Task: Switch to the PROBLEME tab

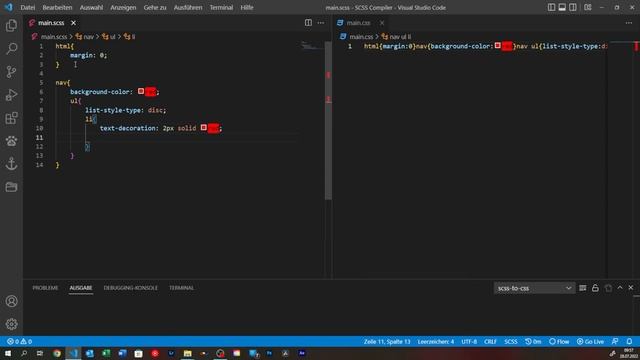Action: (45, 288)
